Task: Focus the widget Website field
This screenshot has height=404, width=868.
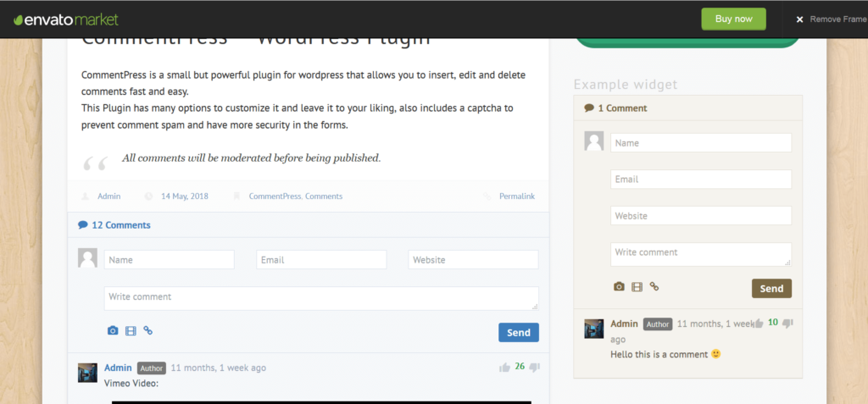Action: point(701,216)
